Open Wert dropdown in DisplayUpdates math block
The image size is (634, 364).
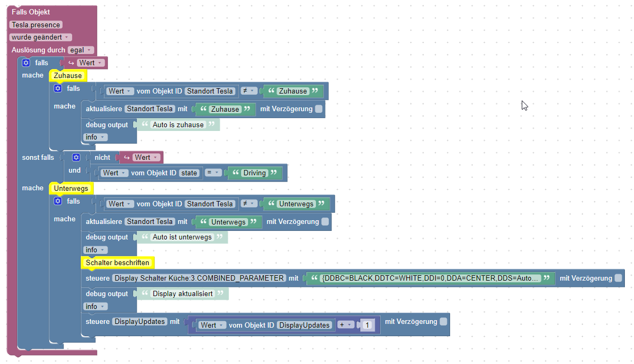coord(212,325)
